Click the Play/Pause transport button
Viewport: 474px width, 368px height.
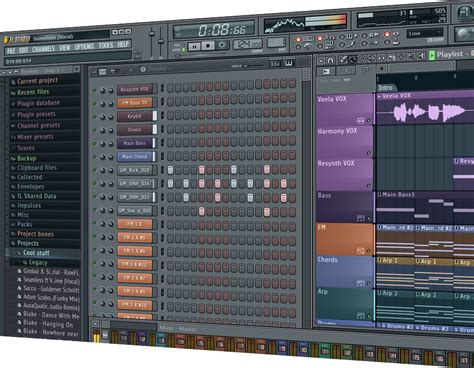click(194, 46)
